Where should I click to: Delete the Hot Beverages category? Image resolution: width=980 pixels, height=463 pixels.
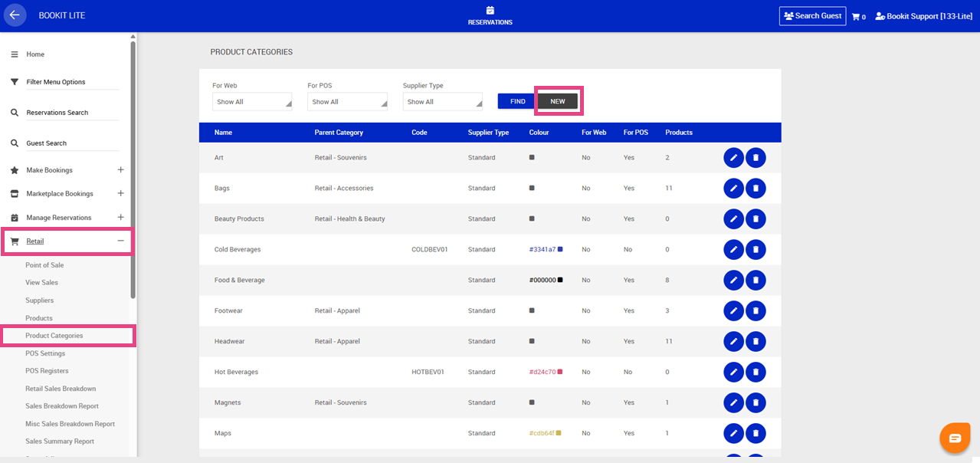[x=755, y=373]
